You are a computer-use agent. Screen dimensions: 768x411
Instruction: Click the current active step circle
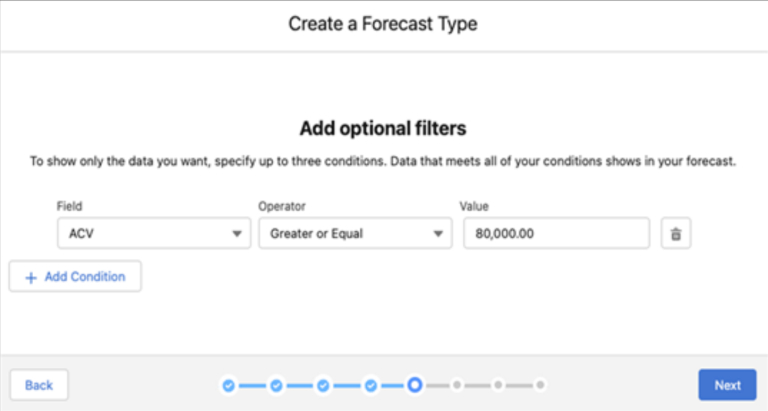click(414, 385)
